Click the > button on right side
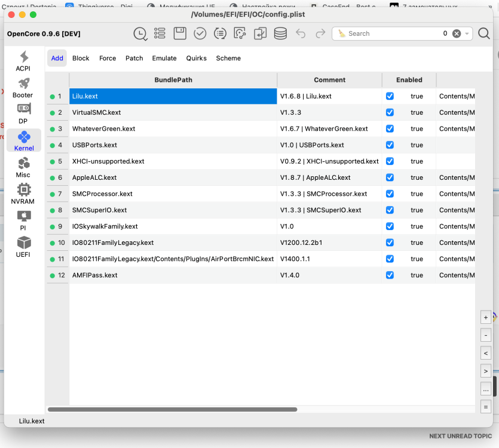 [x=486, y=371]
